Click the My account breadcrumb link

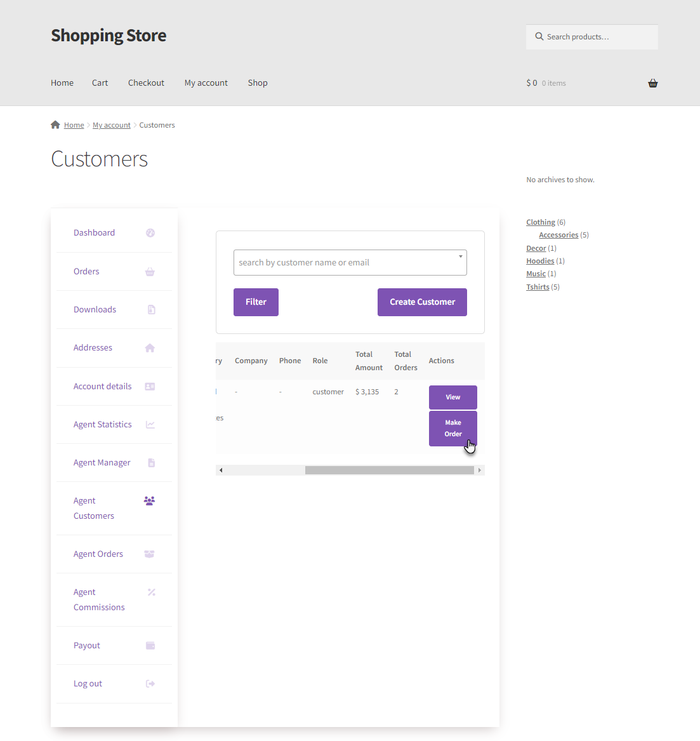(x=112, y=125)
